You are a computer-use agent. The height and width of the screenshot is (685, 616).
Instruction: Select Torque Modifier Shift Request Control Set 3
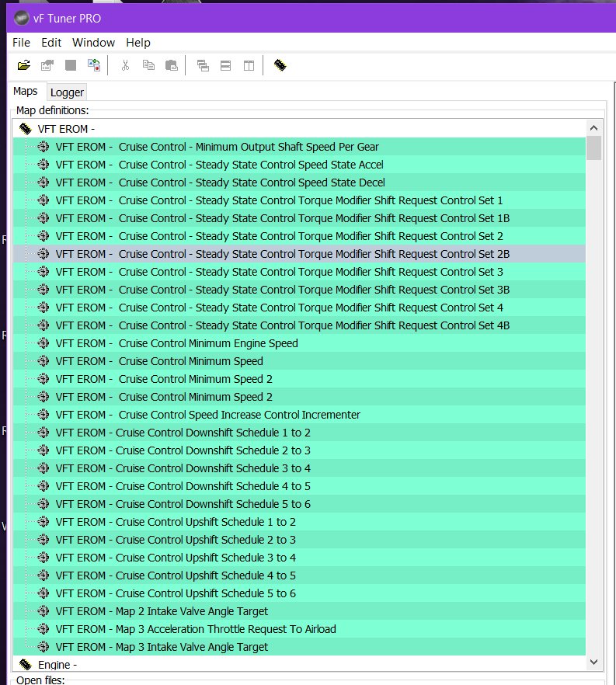[x=299, y=272]
